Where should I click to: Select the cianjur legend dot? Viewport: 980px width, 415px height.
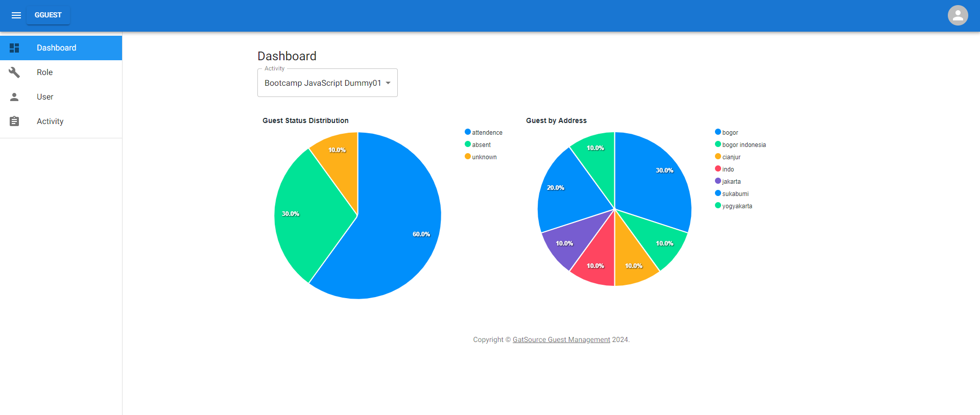point(718,157)
